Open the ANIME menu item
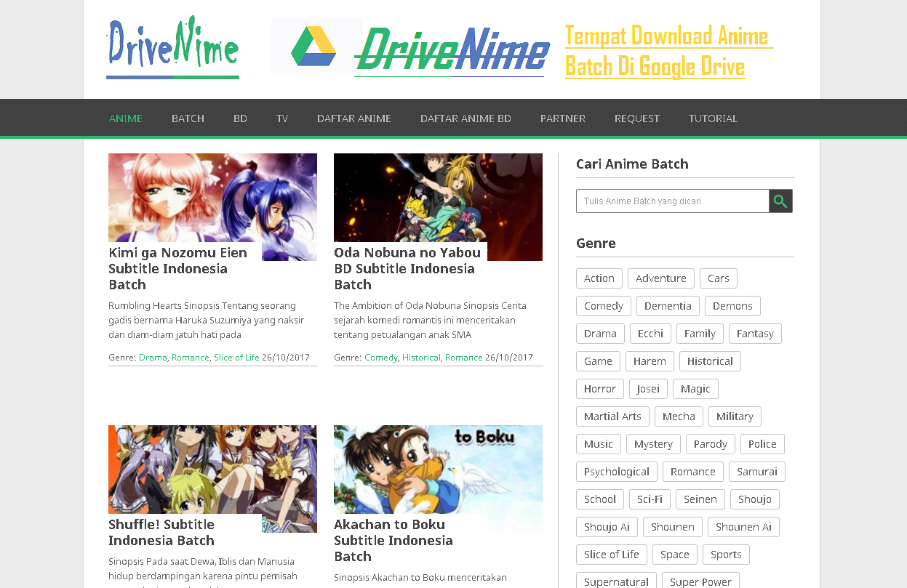 click(126, 118)
